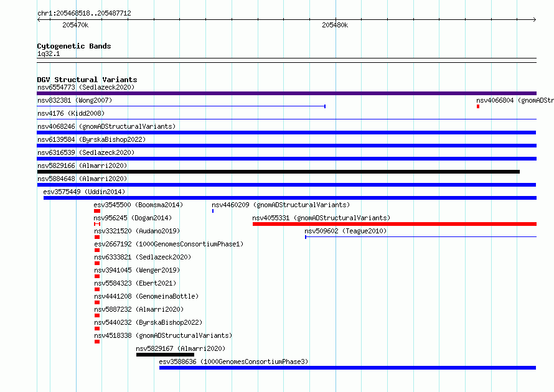The image size is (554, 392).
Task: Select the thin blue nsv832381 line
Action: pyautogui.click(x=181, y=106)
